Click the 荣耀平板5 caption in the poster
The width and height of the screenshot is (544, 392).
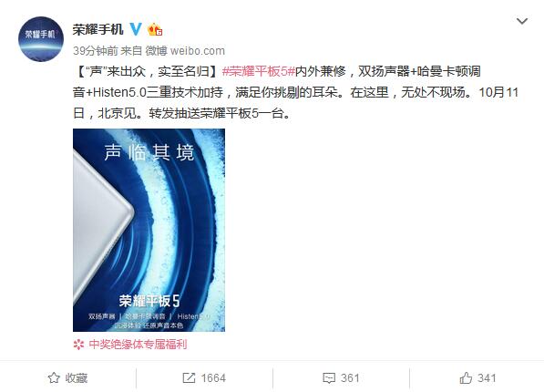coord(149,301)
